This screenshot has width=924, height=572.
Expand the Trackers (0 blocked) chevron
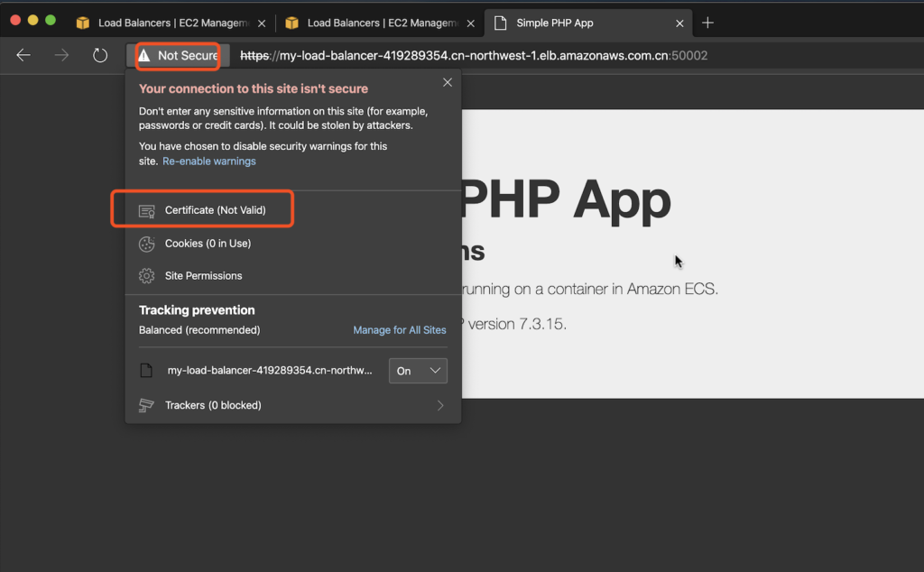click(x=440, y=405)
